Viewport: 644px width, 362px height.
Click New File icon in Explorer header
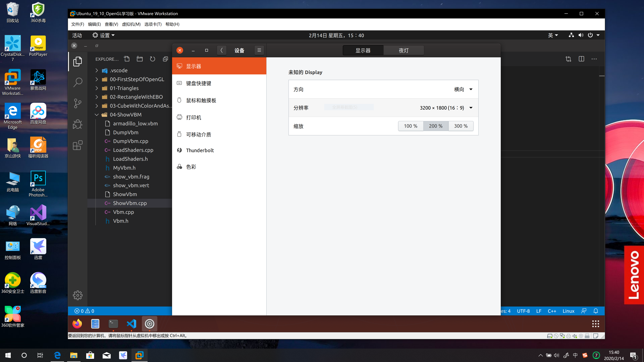[x=127, y=59]
